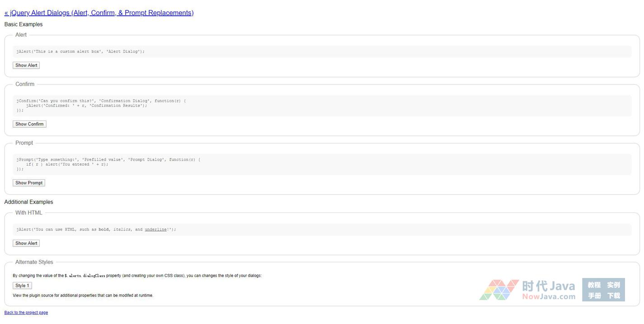Apply the Style 1 dialog style

coord(22,286)
